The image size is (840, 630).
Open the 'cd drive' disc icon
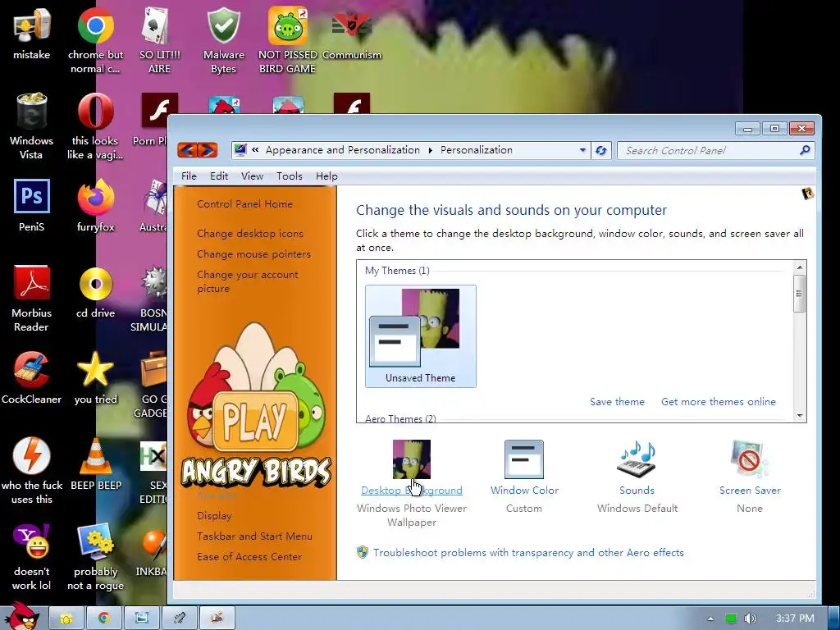pyautogui.click(x=95, y=283)
